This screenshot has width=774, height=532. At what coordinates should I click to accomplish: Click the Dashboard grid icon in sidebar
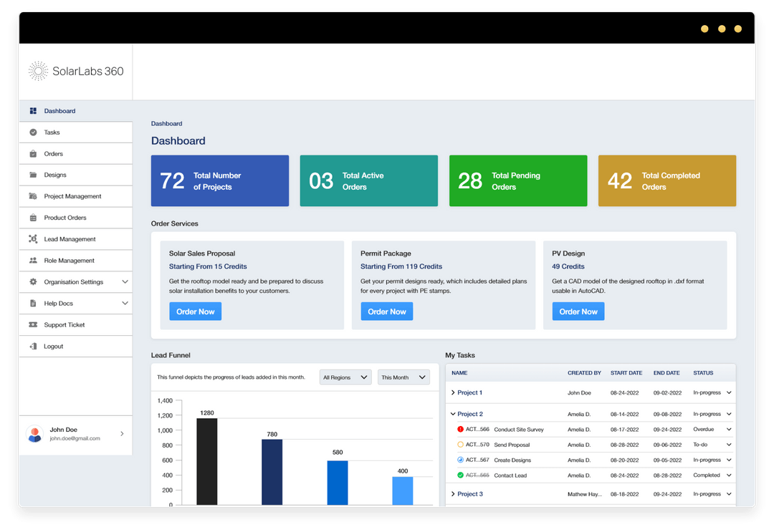click(x=33, y=111)
